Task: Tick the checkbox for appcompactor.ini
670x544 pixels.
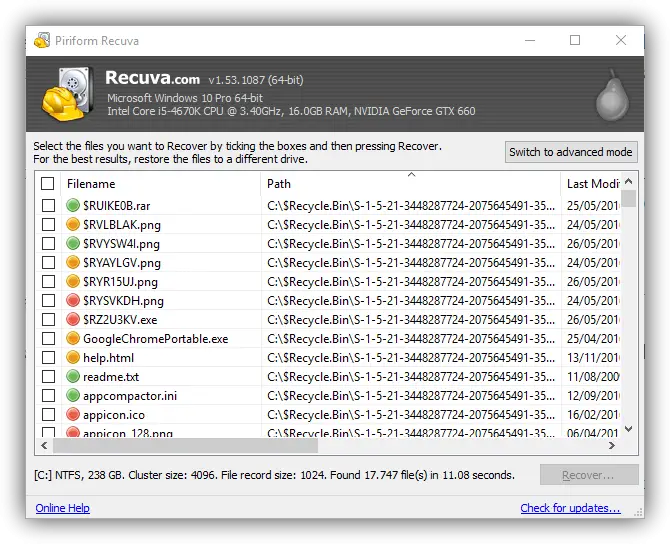Action: pyautogui.click(x=48, y=396)
